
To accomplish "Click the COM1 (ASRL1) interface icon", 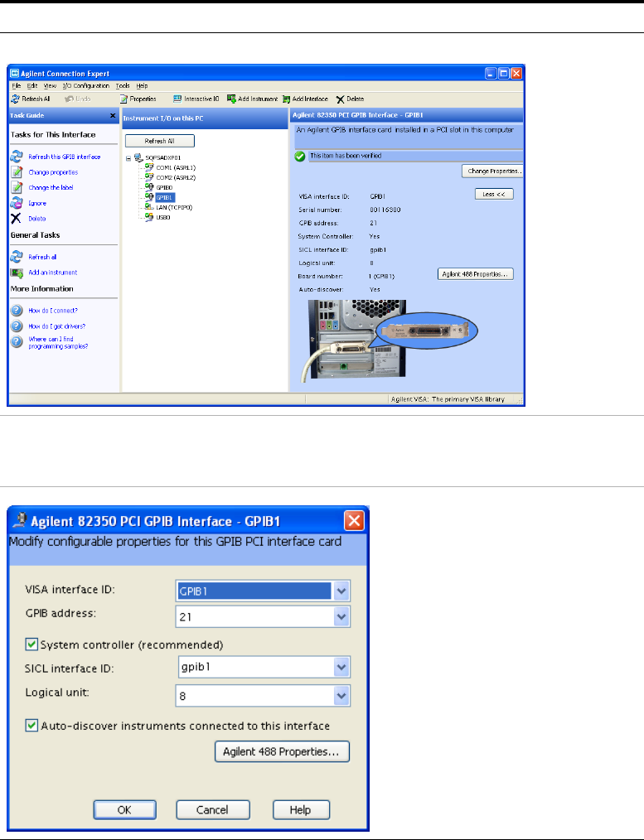I will [149, 167].
